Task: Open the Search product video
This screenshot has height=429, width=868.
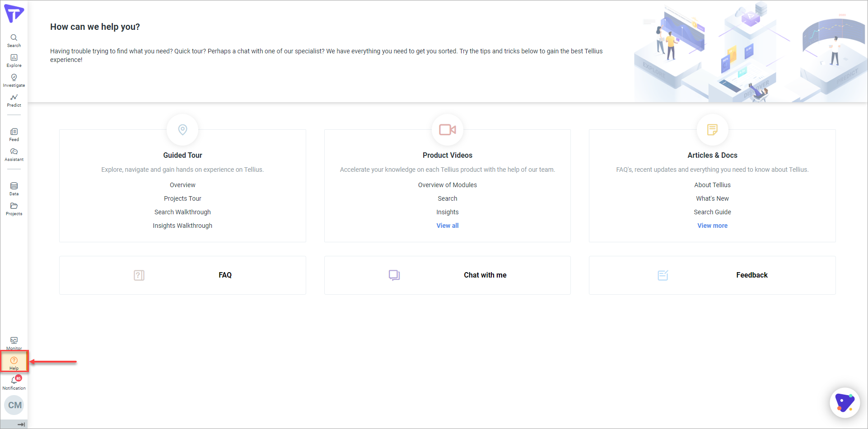Action: pos(448,198)
